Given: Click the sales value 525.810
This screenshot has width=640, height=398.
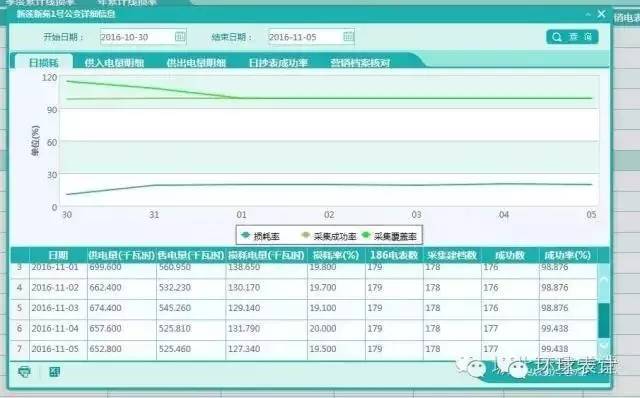Looking at the screenshot, I should tap(175, 329).
